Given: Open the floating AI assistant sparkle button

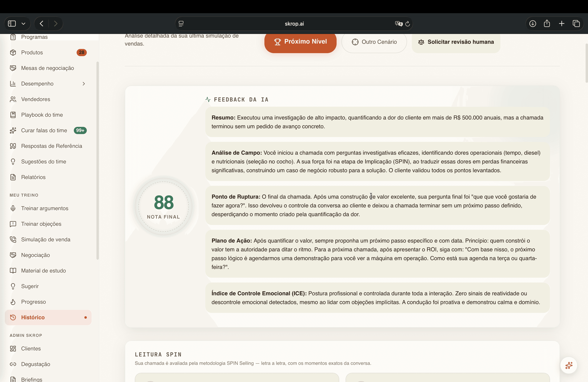Looking at the screenshot, I should (569, 365).
